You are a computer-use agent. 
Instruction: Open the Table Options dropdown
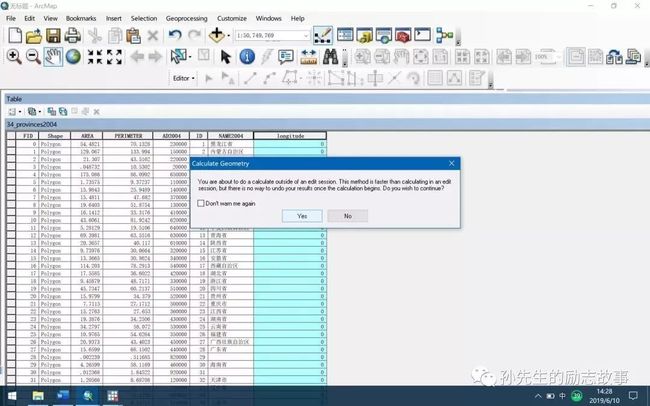[15, 112]
